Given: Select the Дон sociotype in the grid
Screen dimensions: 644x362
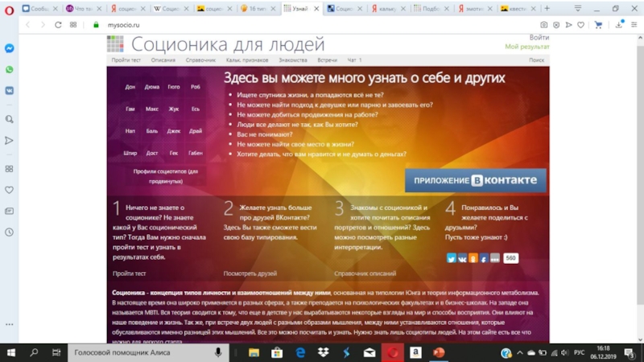Looking at the screenshot, I should click(x=130, y=86).
